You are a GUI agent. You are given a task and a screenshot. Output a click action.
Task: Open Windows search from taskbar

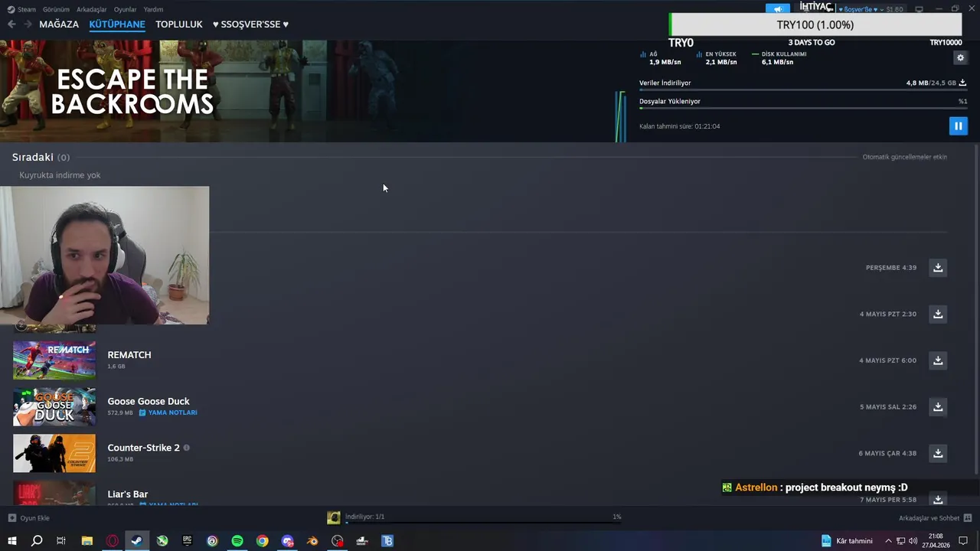(37, 541)
